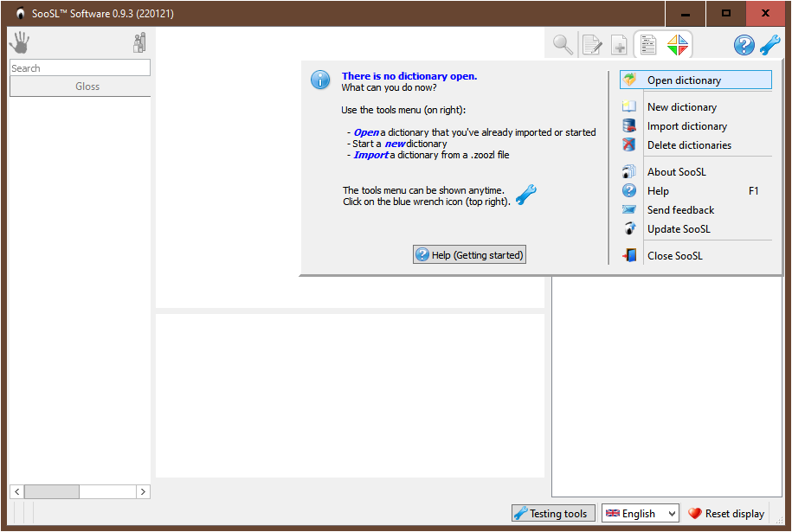Click the Update SooSL arrow icon

[629, 228]
